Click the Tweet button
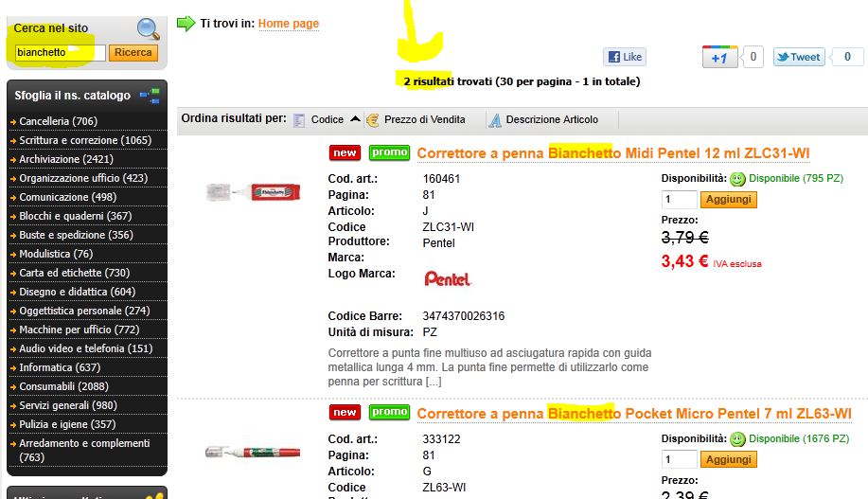Image resolution: width=868 pixels, height=499 pixels. point(799,57)
